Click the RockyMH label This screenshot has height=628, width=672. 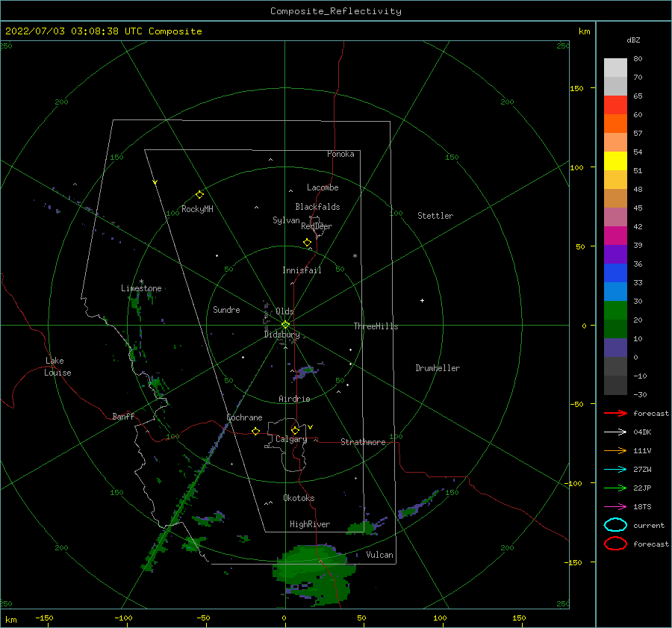coord(197,209)
